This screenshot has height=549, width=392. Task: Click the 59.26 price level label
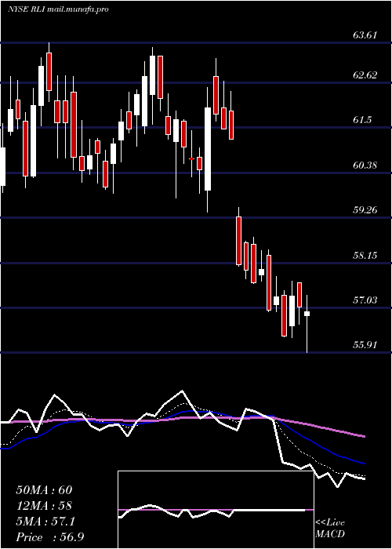365,210
